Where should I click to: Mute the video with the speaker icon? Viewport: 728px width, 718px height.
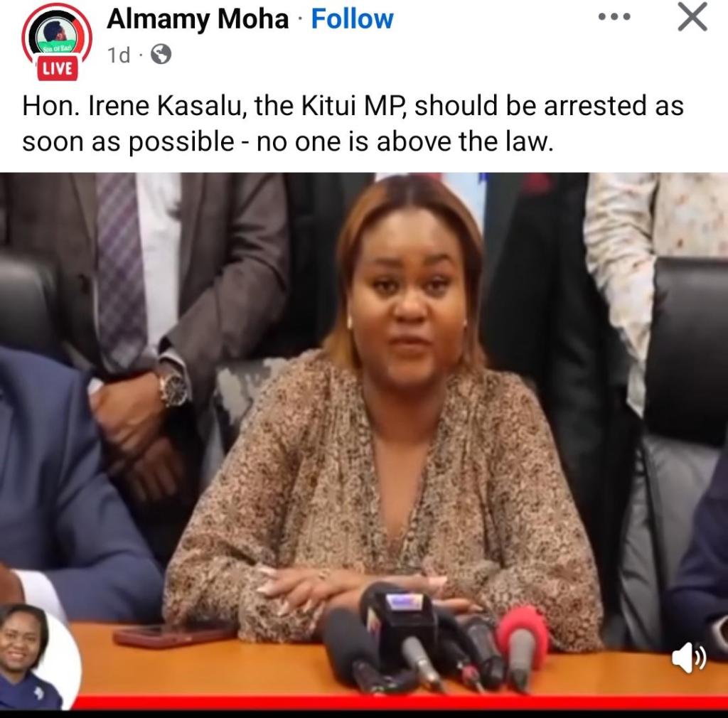pyautogui.click(x=689, y=658)
